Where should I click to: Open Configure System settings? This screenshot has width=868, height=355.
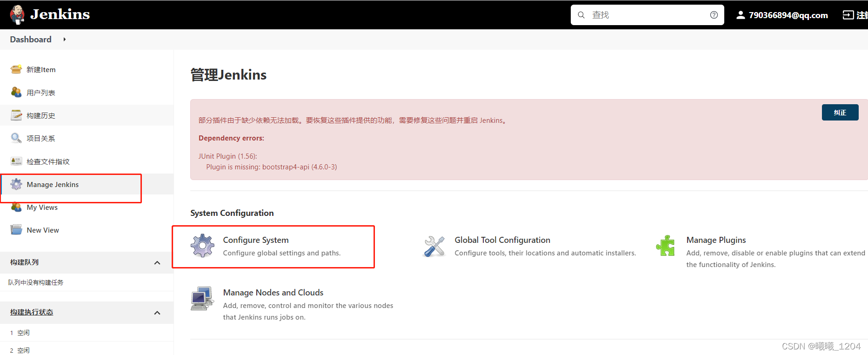256,240
